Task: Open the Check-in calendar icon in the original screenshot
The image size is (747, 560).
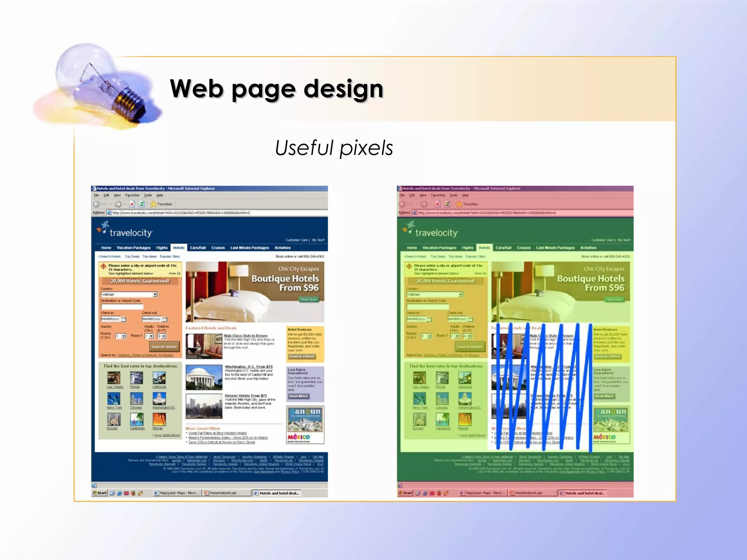Action: click(x=124, y=319)
